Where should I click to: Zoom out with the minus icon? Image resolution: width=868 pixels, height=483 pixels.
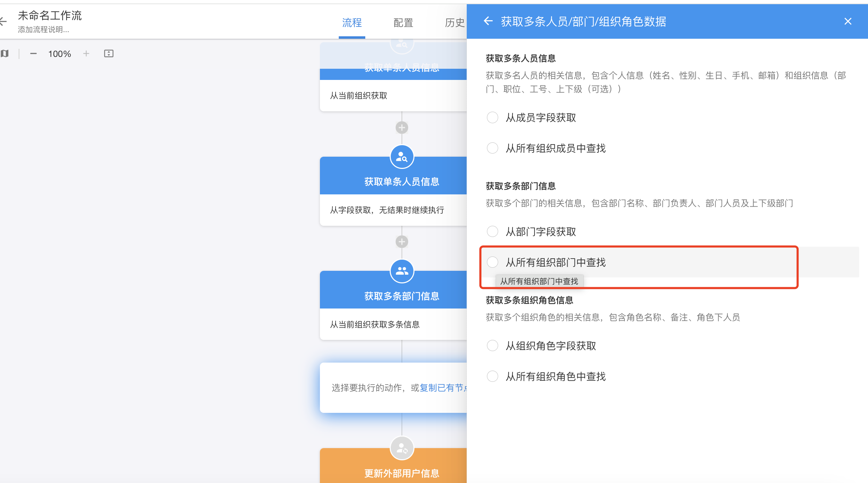coord(33,53)
